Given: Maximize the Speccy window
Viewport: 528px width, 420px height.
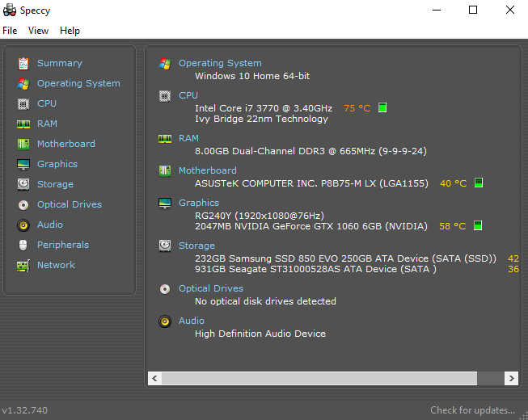Looking at the screenshot, I should point(473,10).
